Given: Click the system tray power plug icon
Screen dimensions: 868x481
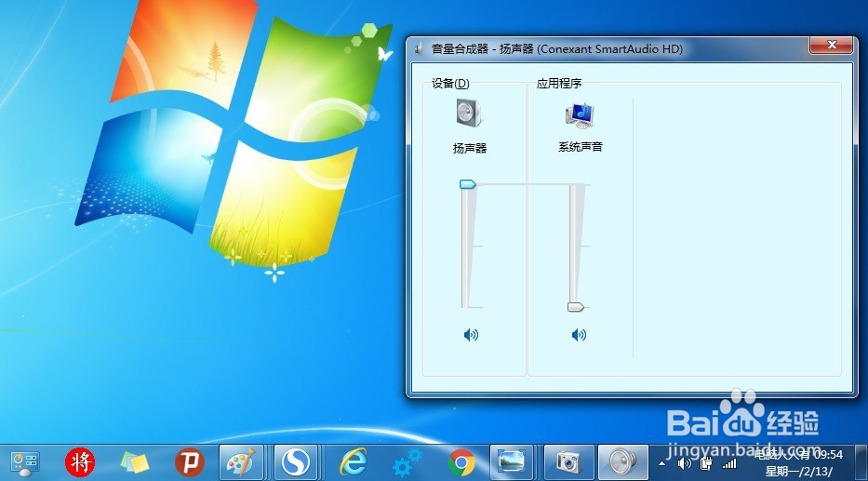Looking at the screenshot, I should click(706, 464).
